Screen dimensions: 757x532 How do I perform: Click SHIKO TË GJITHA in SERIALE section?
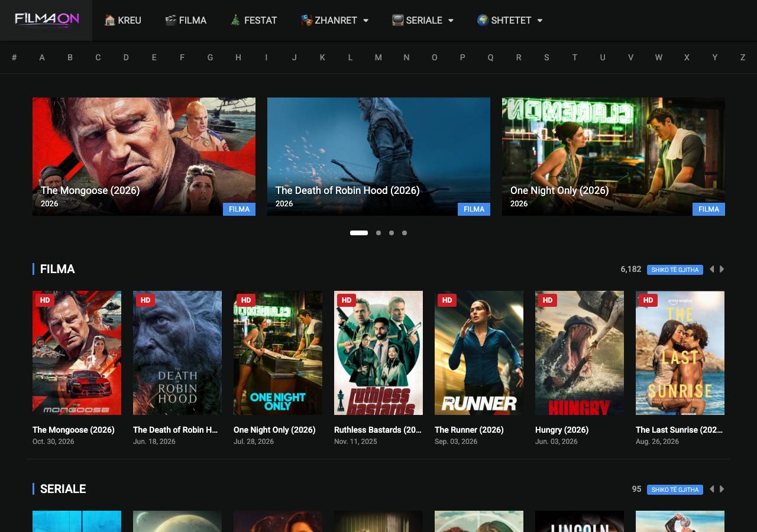tap(675, 489)
